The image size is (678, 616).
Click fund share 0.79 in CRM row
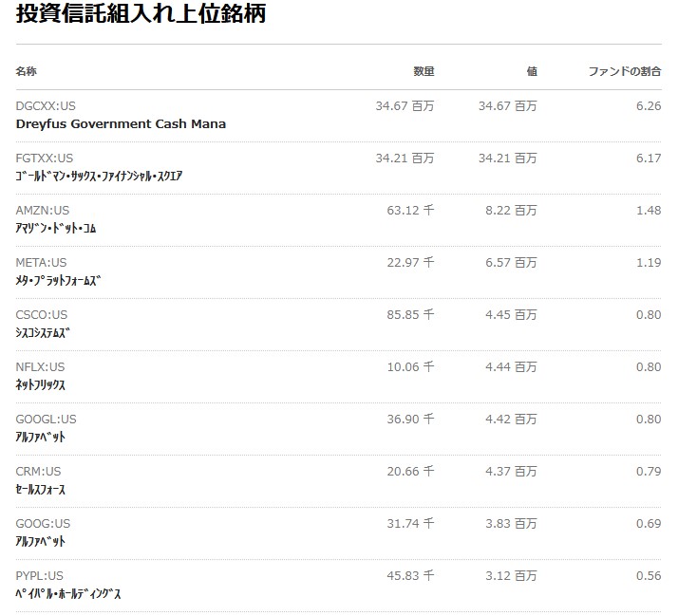coord(649,471)
